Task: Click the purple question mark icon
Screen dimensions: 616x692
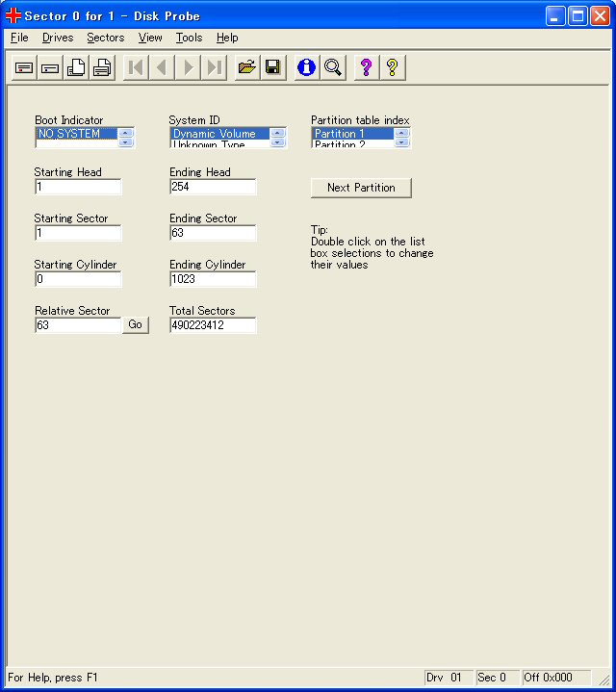Action: pyautogui.click(x=367, y=67)
